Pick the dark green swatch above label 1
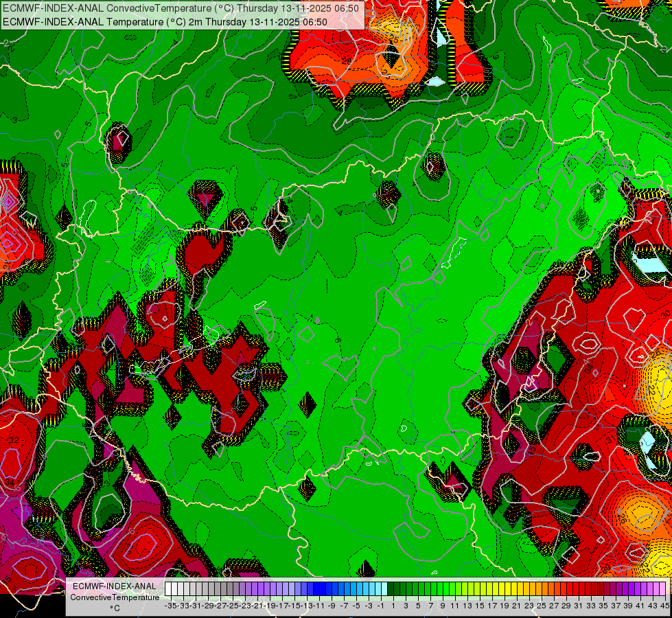672x618 pixels. coord(391,589)
